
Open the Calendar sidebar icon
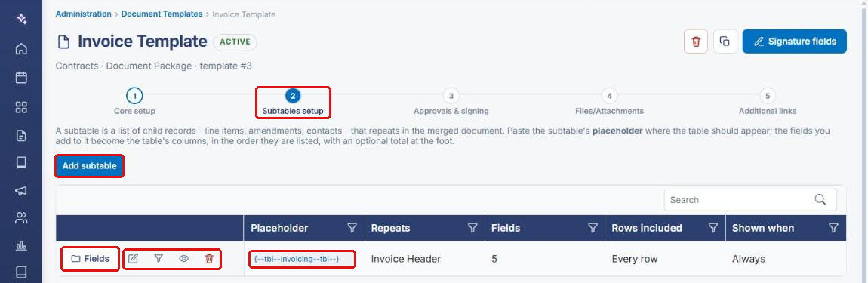(21, 78)
